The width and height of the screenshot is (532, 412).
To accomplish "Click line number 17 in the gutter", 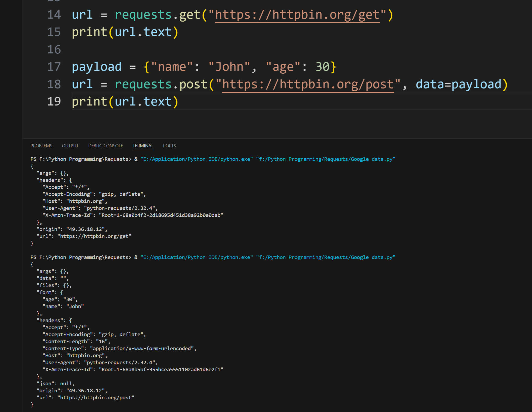I will pyautogui.click(x=54, y=67).
